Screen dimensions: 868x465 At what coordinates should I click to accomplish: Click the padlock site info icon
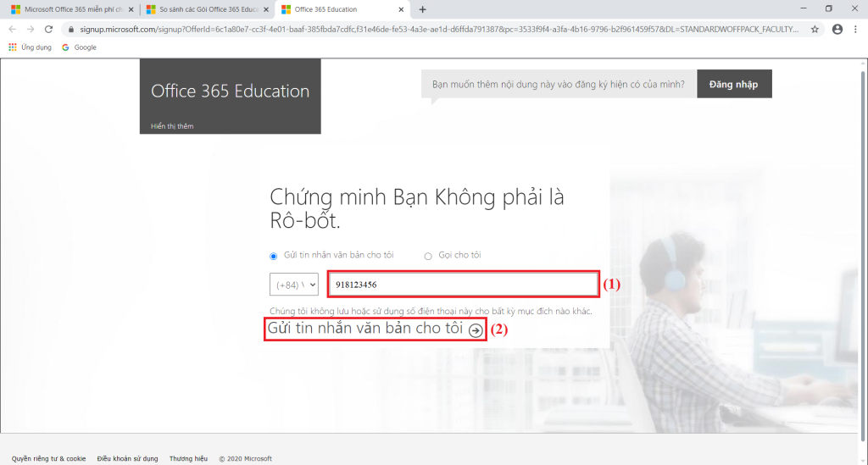(x=71, y=30)
